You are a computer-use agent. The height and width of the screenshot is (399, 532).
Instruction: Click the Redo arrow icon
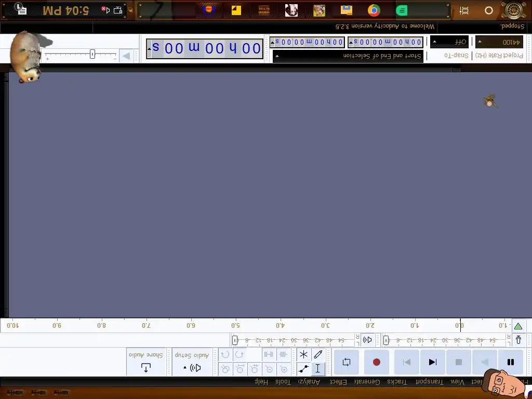225,354
